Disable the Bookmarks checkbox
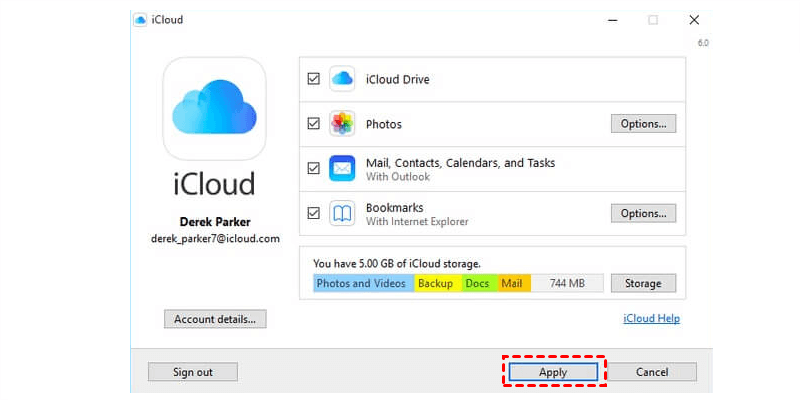This screenshot has height=400, width=800. (x=314, y=213)
